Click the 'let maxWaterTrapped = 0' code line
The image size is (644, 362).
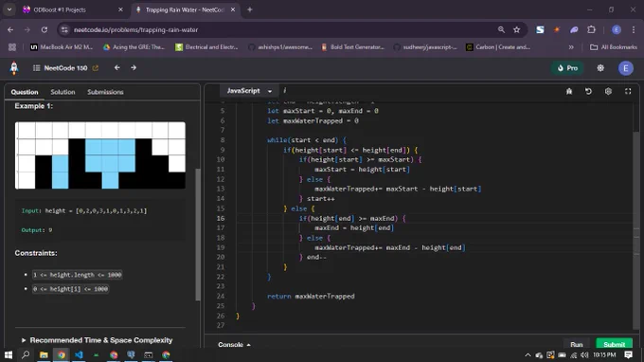pyautogui.click(x=313, y=120)
